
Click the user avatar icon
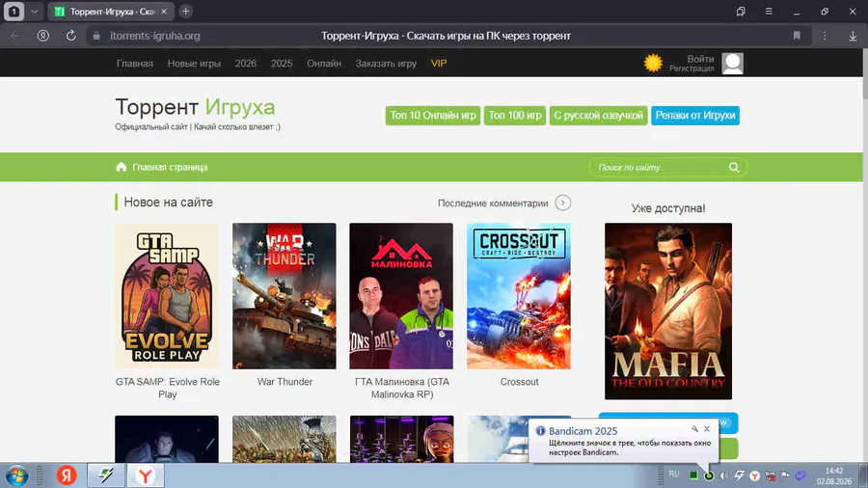pos(732,64)
